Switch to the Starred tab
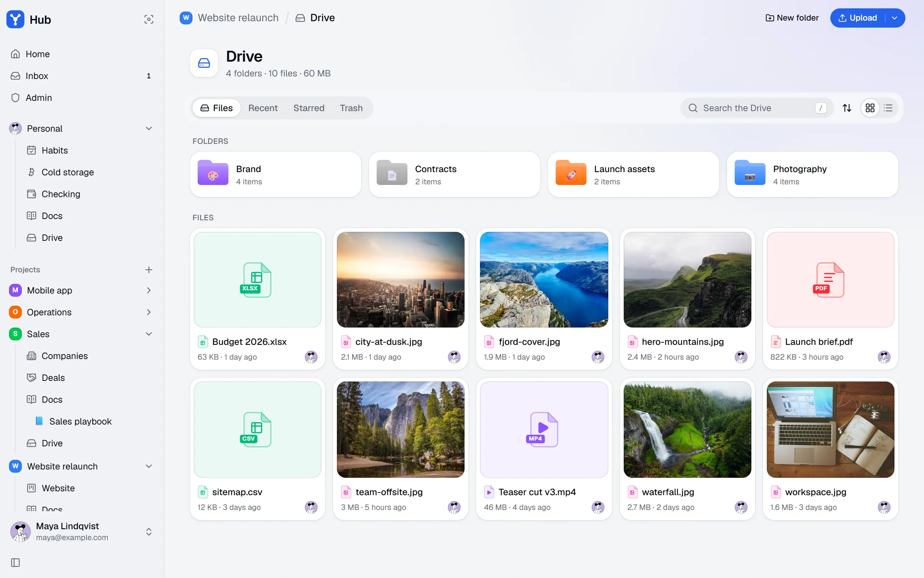The image size is (924, 578). click(309, 108)
